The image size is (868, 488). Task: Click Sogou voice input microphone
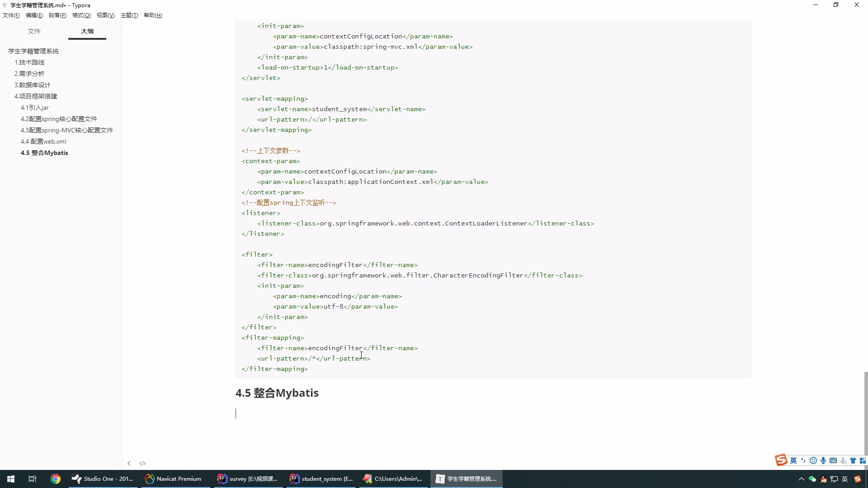[823, 460]
